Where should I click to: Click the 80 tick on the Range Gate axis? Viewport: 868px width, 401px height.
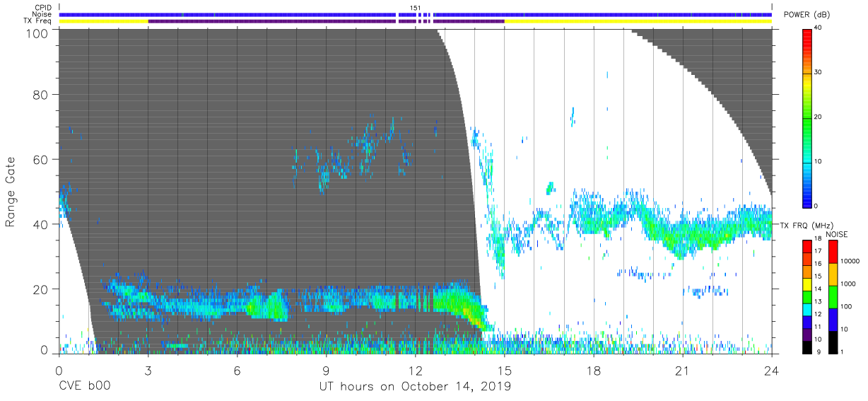(41, 95)
